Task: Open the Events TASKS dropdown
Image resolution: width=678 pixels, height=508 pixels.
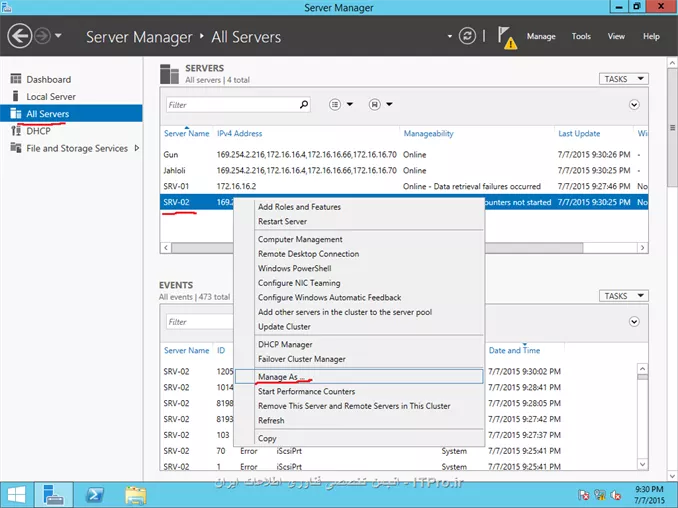Action: (624, 296)
